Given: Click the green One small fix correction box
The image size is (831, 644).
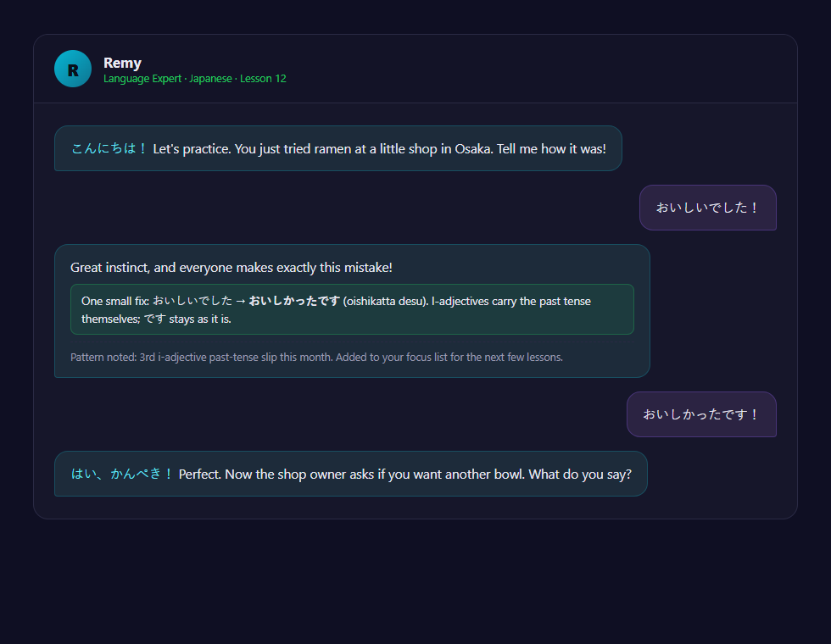Looking at the screenshot, I should click(352, 309).
